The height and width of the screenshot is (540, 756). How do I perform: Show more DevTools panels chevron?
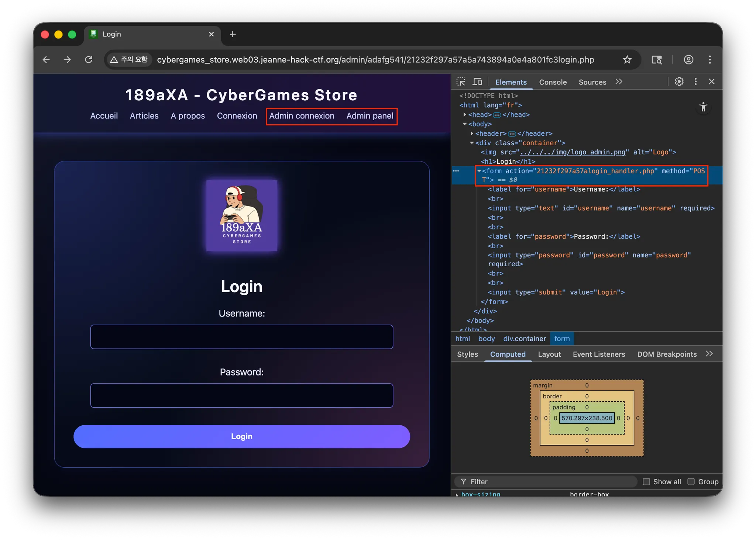point(619,82)
